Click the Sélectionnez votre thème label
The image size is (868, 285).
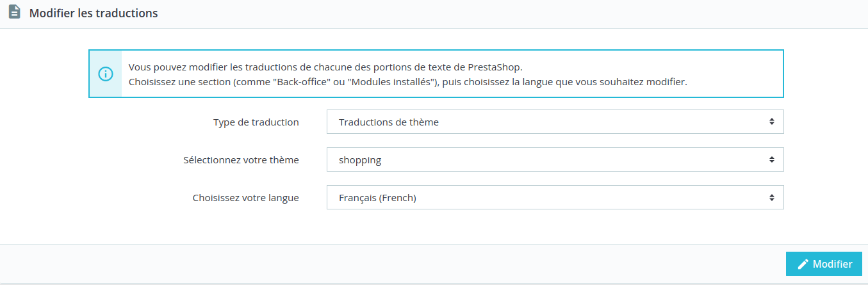click(x=241, y=159)
